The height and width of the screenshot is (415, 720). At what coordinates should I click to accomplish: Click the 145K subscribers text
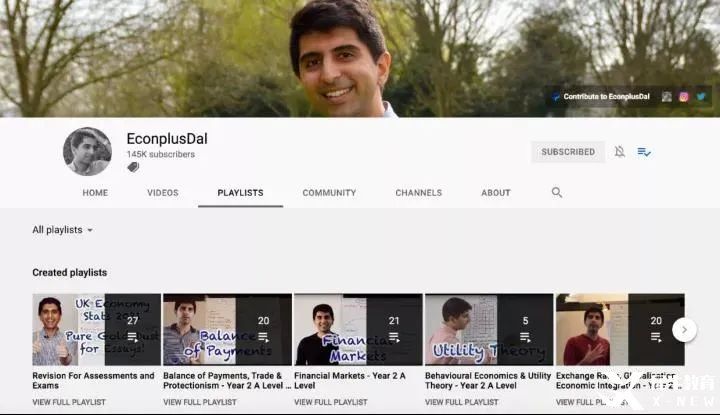pyautogui.click(x=161, y=154)
